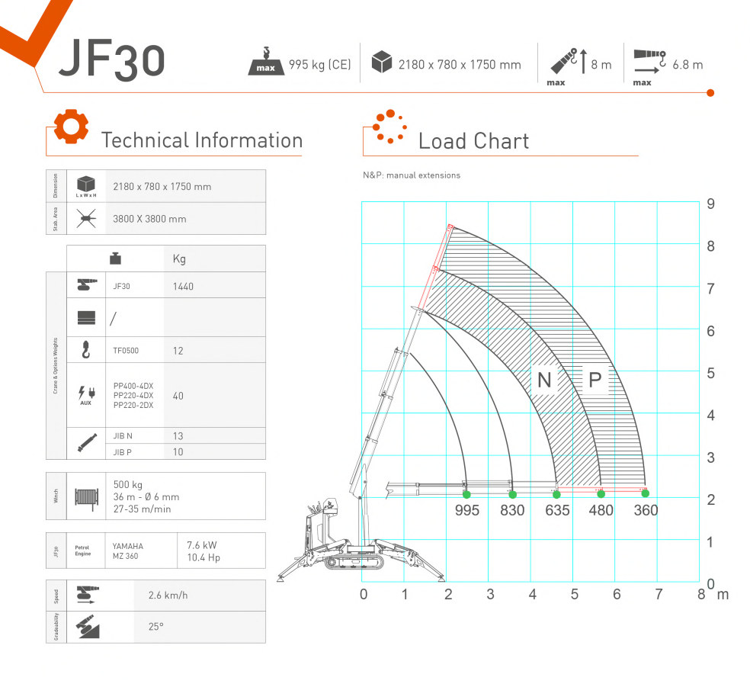The image size is (750, 700).
Task: Click the P zone label in the load chart
Action: point(595,380)
